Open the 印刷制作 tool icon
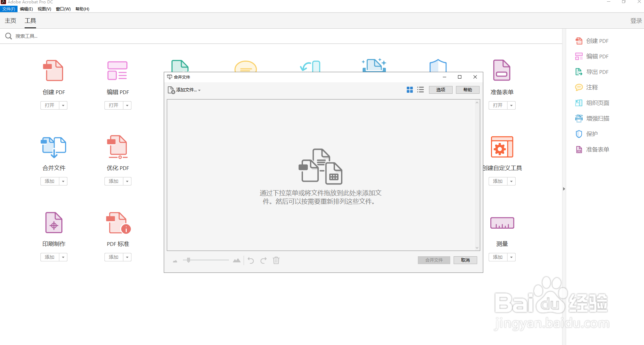Viewport: 644px width, 345px height. coord(54,223)
